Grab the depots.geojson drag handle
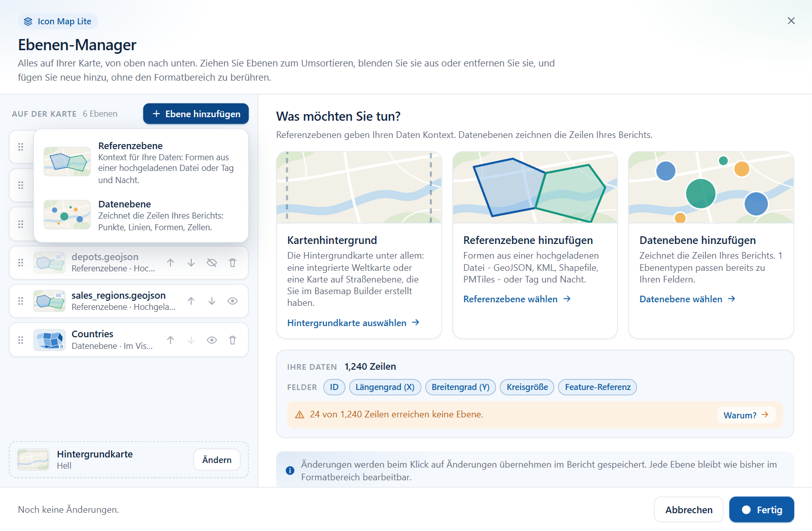Screen dimensions: 812x531 coord(21,263)
